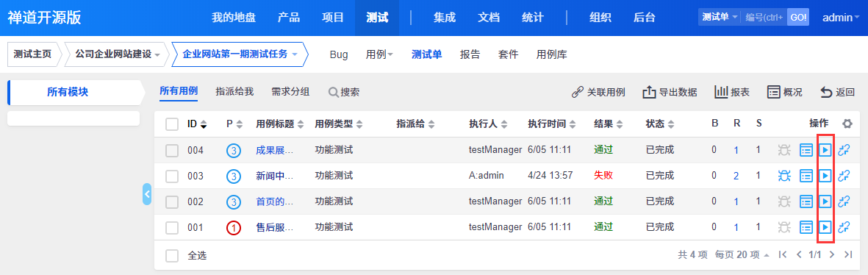868x275 pixels.
Task: Tick the checkbox for case 004
Action: (x=172, y=150)
